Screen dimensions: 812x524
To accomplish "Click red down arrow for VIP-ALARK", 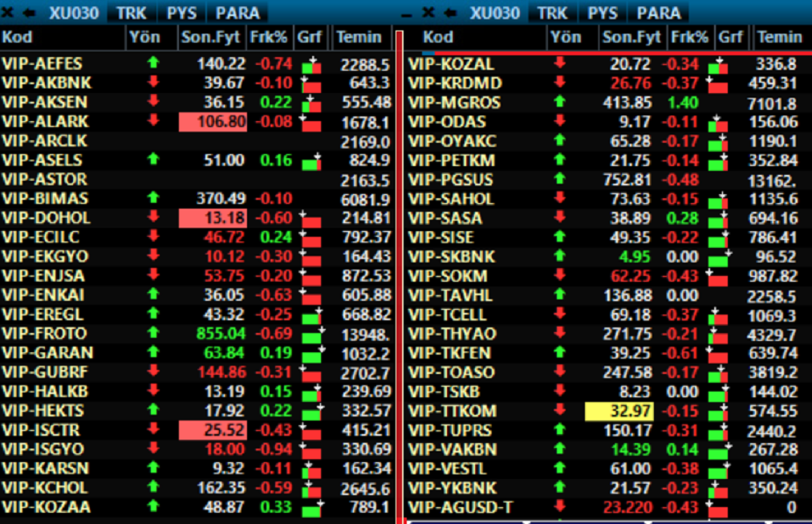I will tap(152, 121).
